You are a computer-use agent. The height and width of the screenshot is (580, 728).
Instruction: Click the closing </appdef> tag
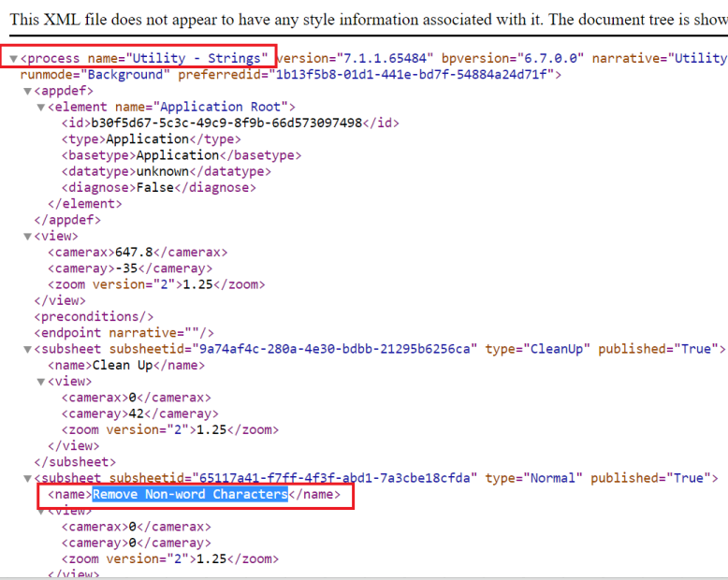tap(67, 220)
